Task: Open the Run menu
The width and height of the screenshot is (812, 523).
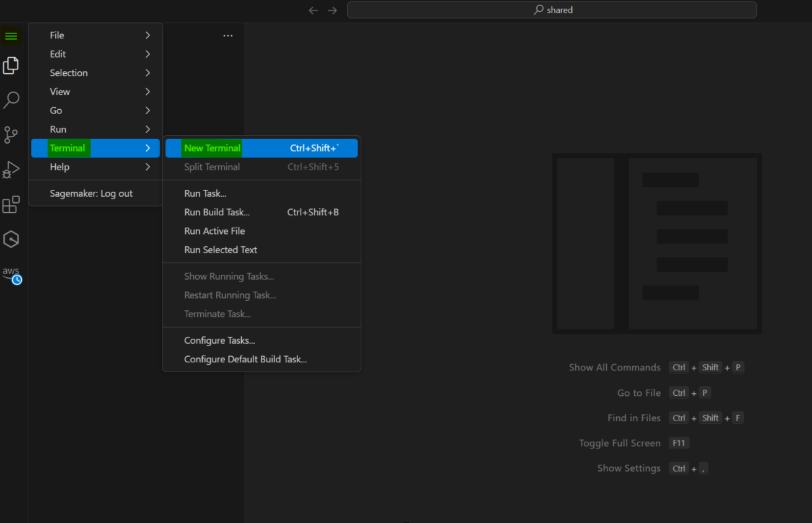Action: point(95,129)
